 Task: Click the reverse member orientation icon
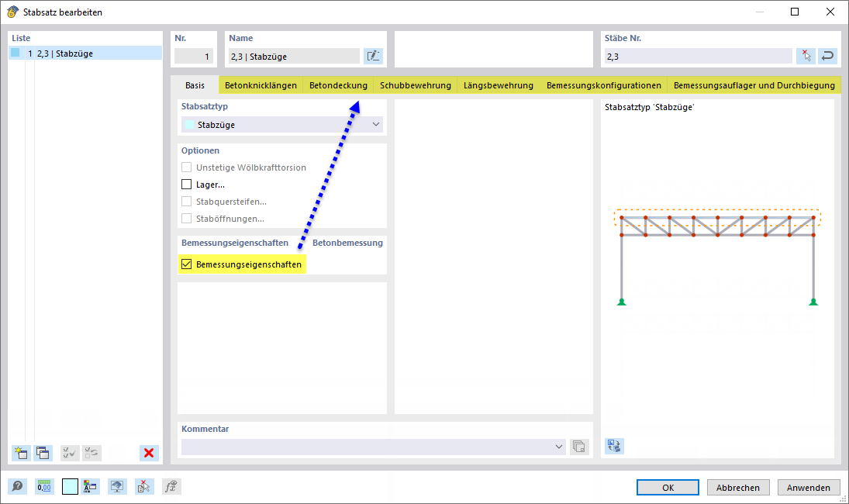point(827,56)
